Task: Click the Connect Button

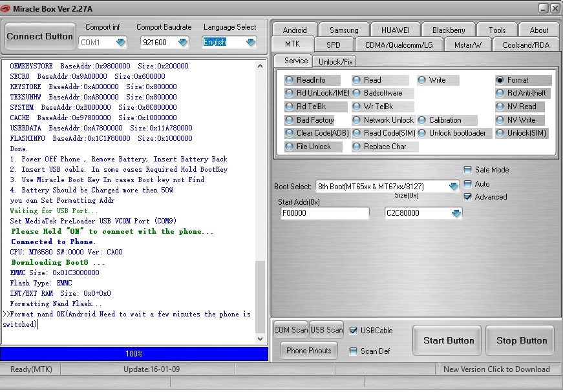Action: point(40,36)
